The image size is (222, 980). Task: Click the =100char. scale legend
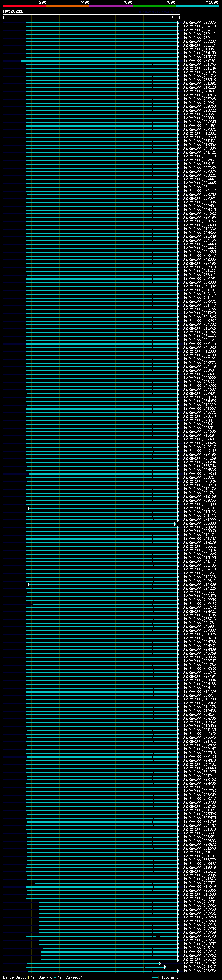click(165, 977)
